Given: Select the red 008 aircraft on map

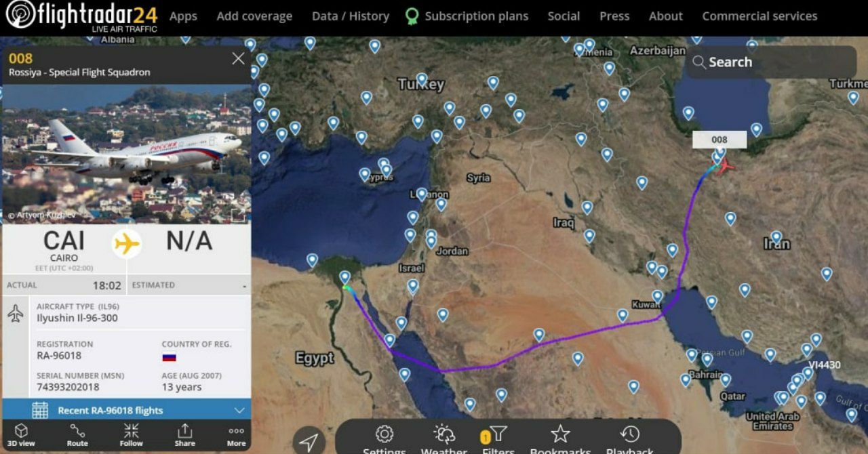Looking at the screenshot, I should 725,165.
